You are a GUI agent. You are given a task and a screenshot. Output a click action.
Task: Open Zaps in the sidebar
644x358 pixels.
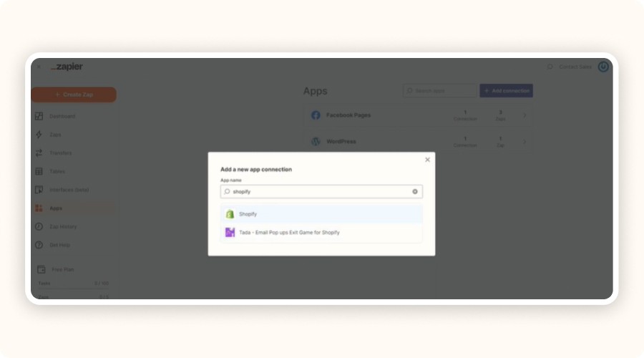click(55, 135)
